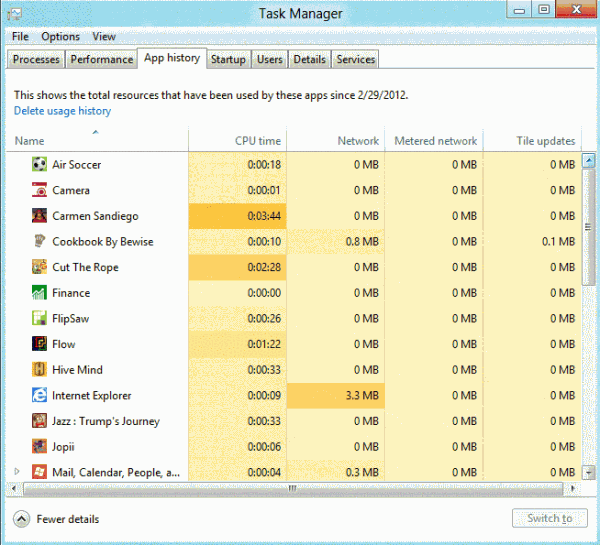The height and width of the screenshot is (545, 600).
Task: Select the Cut The Rope icon
Action: pyautogui.click(x=39, y=267)
